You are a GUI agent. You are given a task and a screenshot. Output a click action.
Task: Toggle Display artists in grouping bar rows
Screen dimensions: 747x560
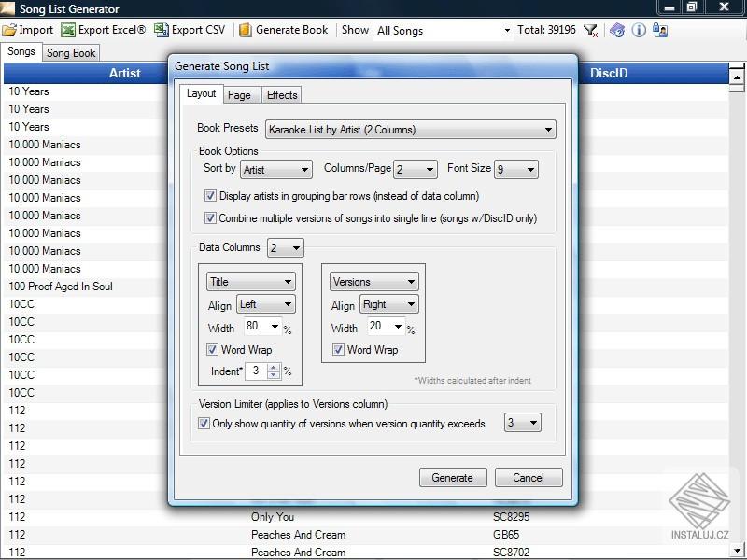tap(210, 196)
